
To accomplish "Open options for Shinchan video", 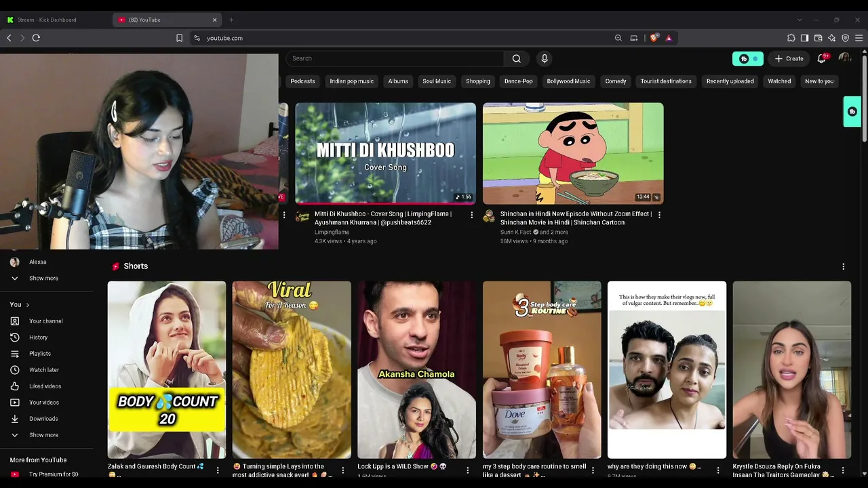I will coord(659,215).
